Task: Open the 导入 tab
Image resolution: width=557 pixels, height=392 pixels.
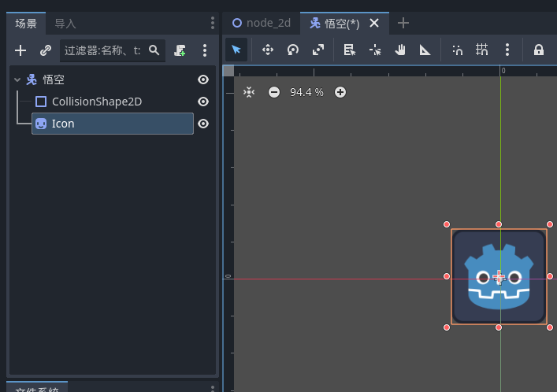Action: tap(65, 24)
